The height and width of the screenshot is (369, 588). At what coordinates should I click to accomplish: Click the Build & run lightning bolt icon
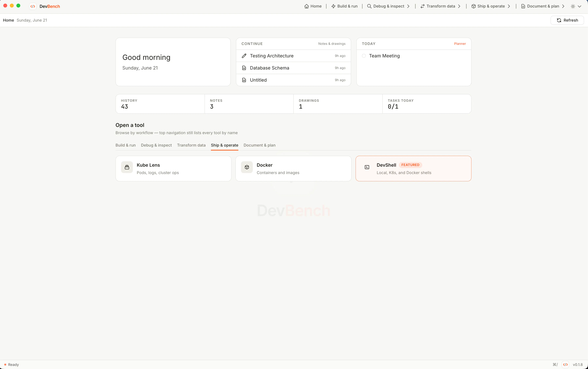click(x=333, y=6)
